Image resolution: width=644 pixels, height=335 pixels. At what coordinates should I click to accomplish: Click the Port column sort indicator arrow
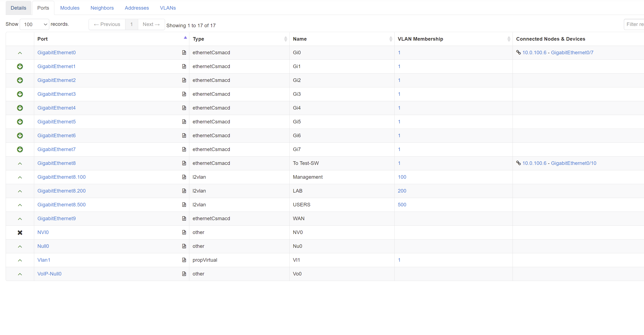[185, 38]
